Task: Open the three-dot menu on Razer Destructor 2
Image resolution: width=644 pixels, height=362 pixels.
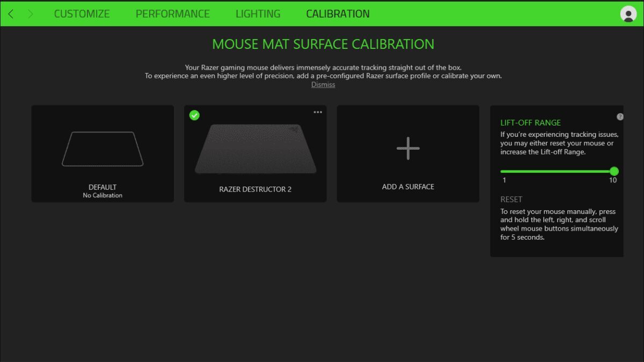Action: pos(318,112)
